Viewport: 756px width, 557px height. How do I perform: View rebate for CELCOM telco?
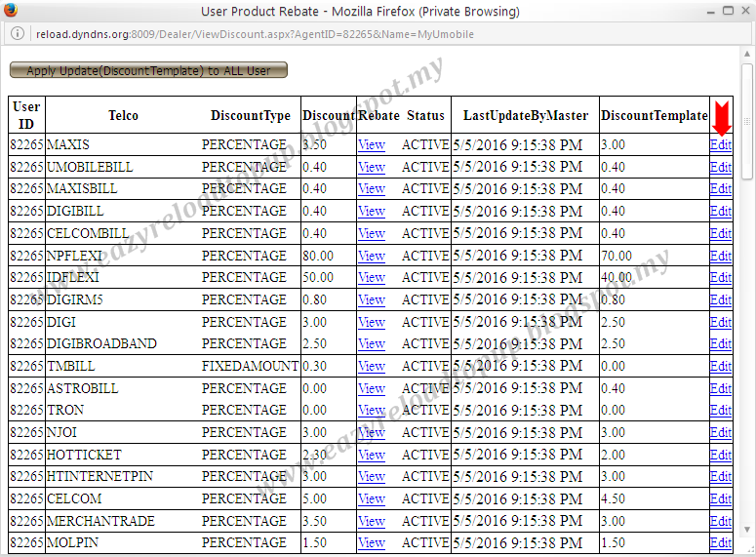coord(372,498)
